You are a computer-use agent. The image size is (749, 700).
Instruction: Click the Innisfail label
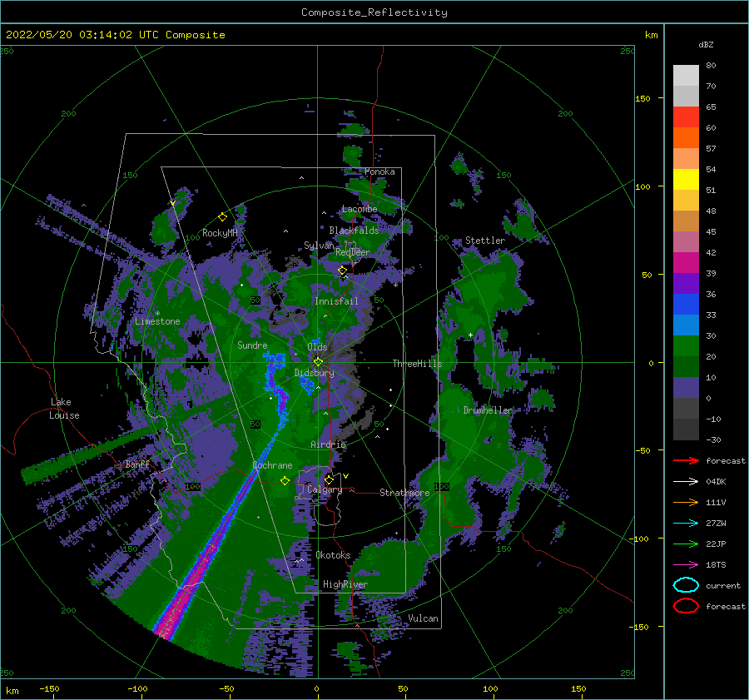pos(336,301)
